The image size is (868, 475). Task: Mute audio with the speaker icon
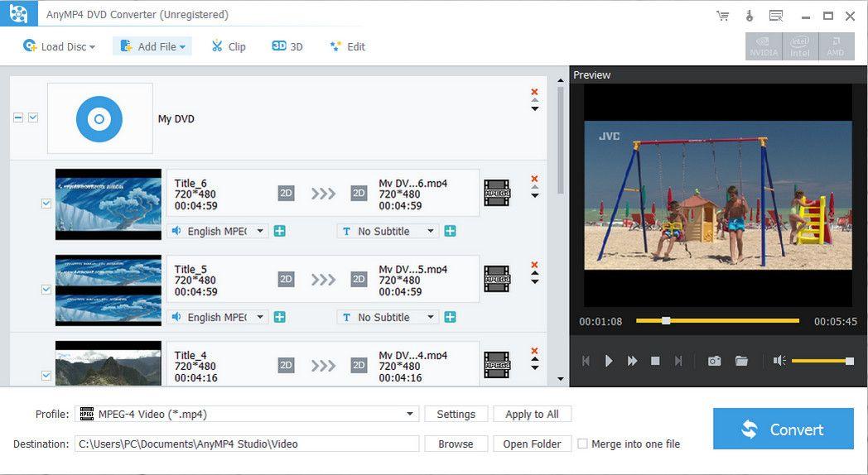coord(779,361)
